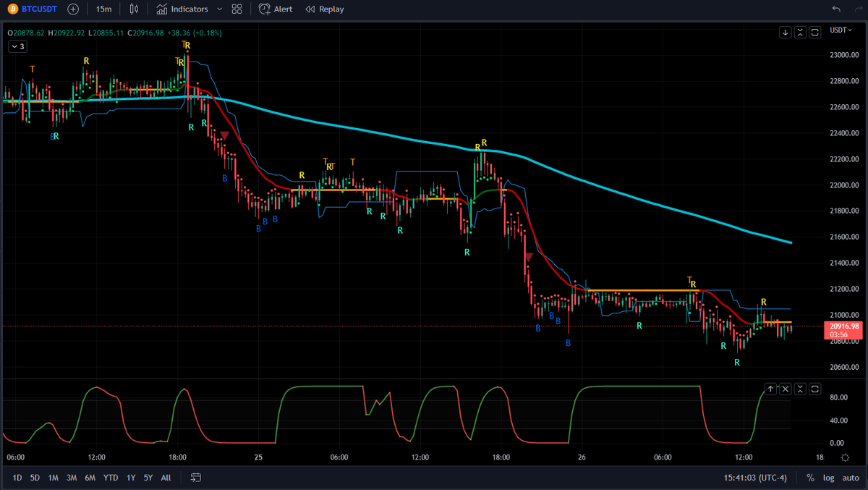Select the 5Y date range

point(148,478)
